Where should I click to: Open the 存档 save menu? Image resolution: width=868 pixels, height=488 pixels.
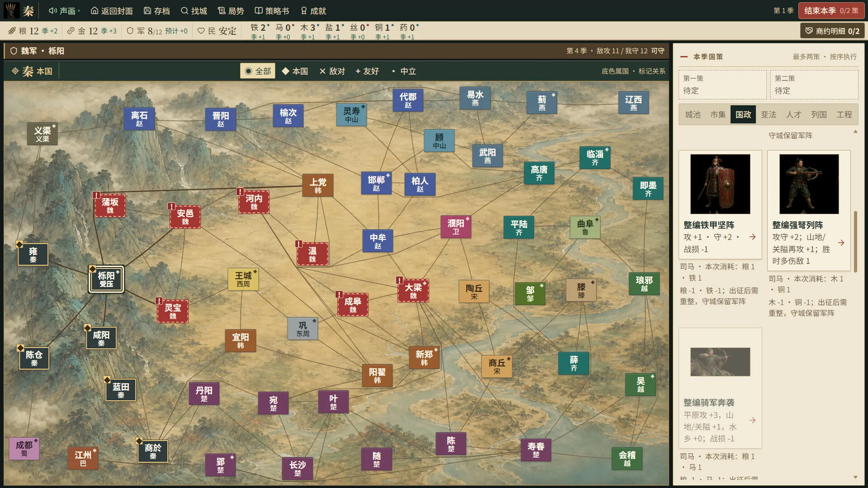(157, 10)
